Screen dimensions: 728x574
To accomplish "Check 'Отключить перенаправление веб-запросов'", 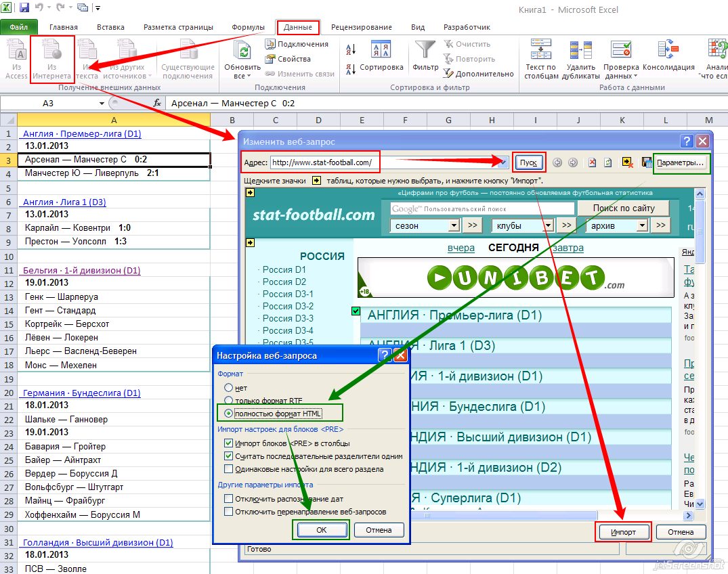I will tap(228, 512).
